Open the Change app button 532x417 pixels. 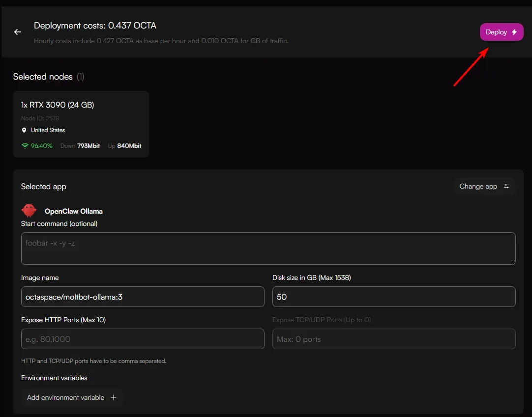point(484,186)
